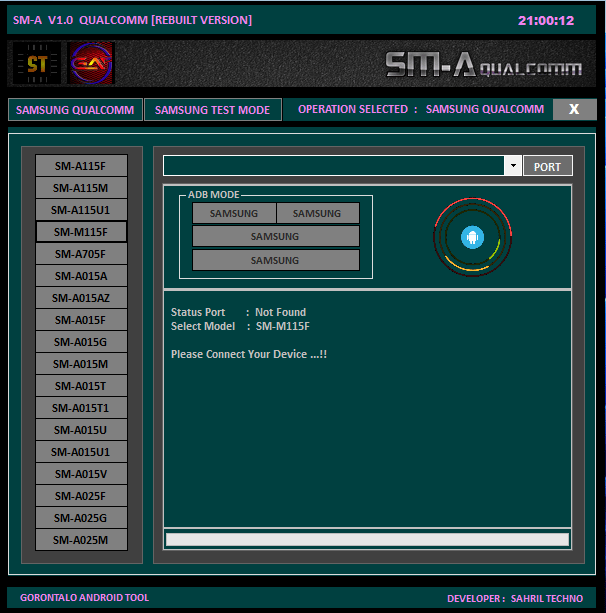Click 'GORONTALO ANDROID TOOL' footer text
The width and height of the screenshot is (606, 613).
point(84,598)
